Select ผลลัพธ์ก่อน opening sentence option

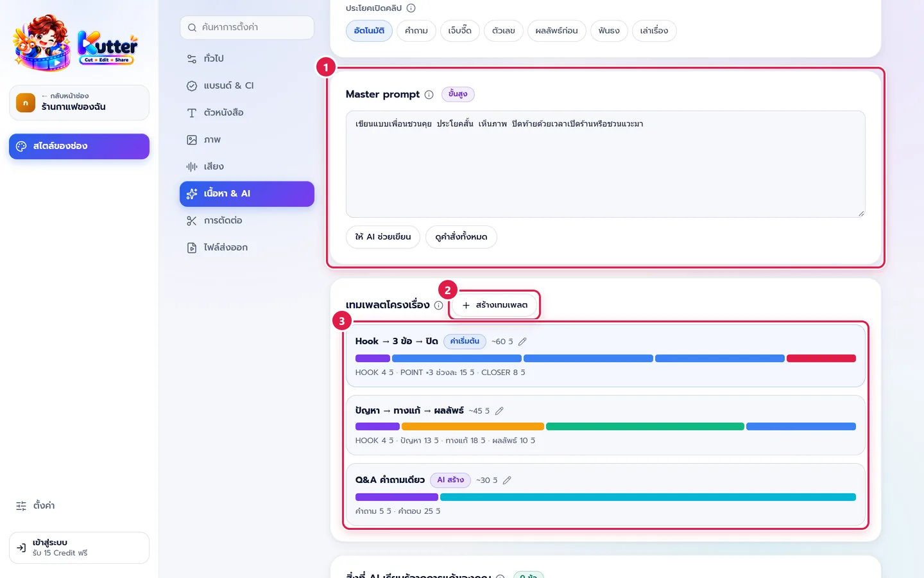557,31
